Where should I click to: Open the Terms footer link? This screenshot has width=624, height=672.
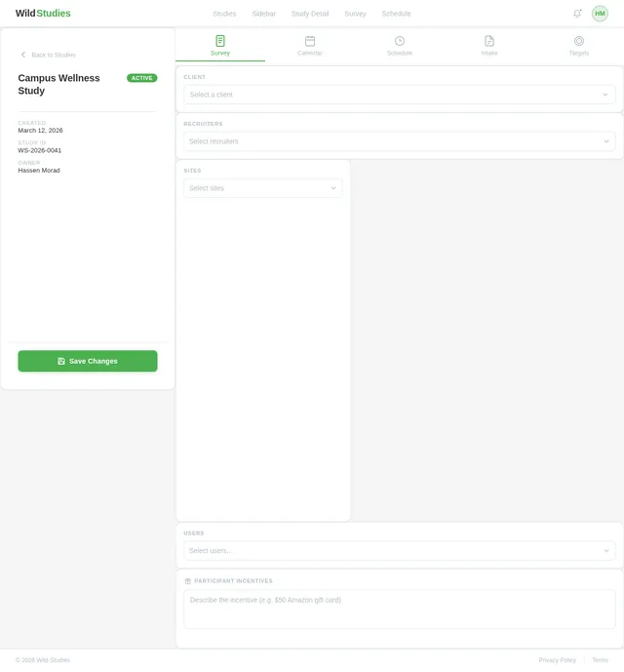(x=600, y=660)
